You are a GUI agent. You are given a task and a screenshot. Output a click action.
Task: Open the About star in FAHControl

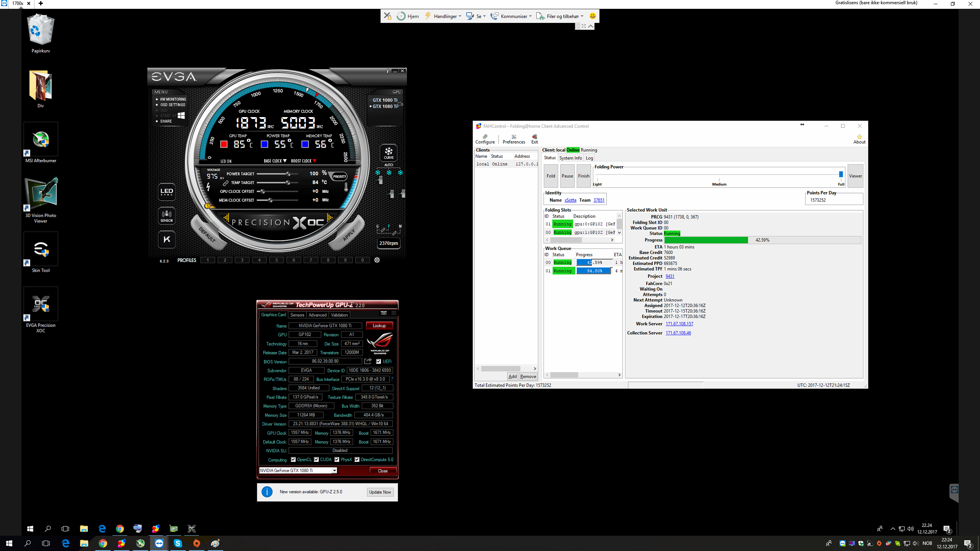[859, 139]
